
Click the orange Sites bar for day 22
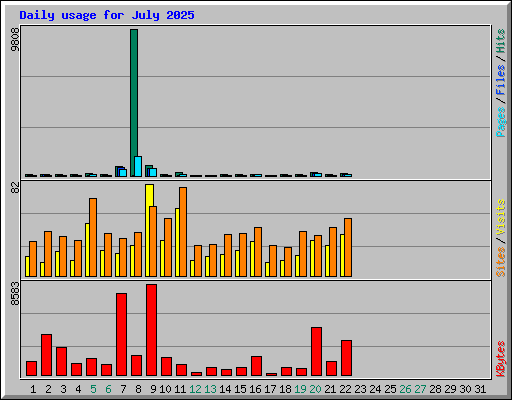[348, 247]
